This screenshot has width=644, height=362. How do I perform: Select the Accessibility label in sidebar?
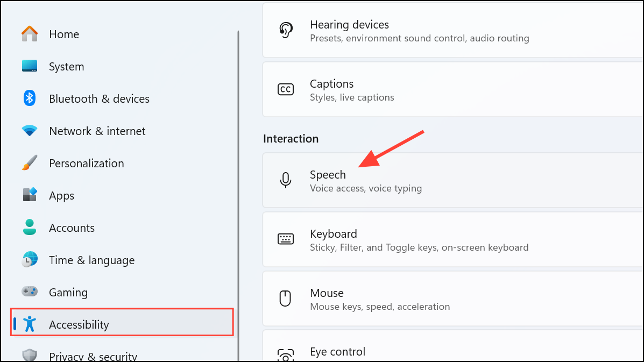point(79,325)
